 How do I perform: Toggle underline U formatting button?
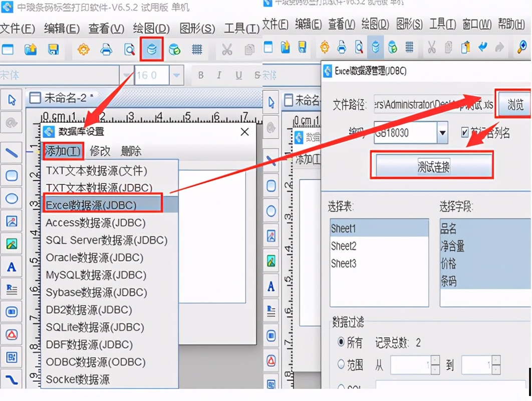point(239,75)
